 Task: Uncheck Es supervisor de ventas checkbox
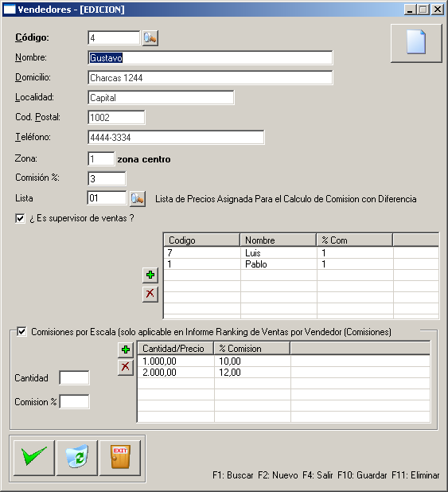20,218
